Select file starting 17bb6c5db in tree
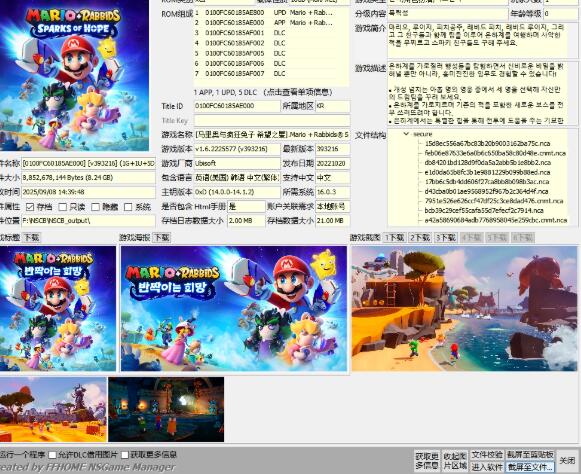This screenshot has height=474, width=581. (x=487, y=182)
